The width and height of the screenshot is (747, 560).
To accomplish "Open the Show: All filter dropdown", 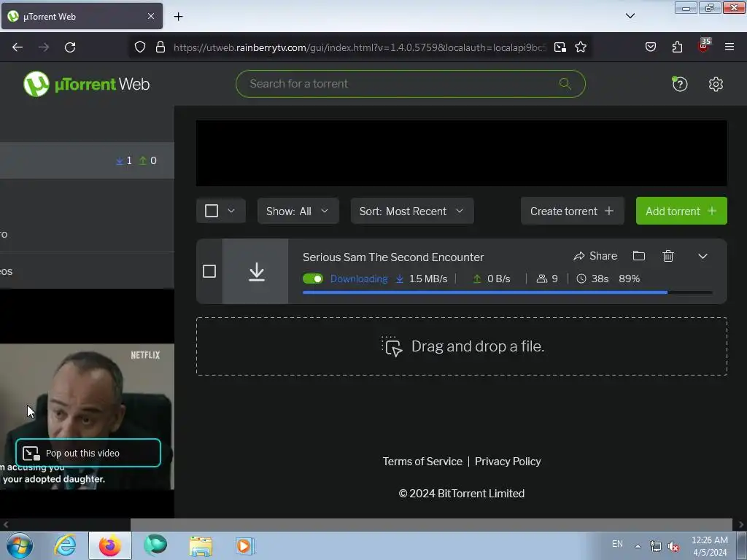I will [x=298, y=211].
